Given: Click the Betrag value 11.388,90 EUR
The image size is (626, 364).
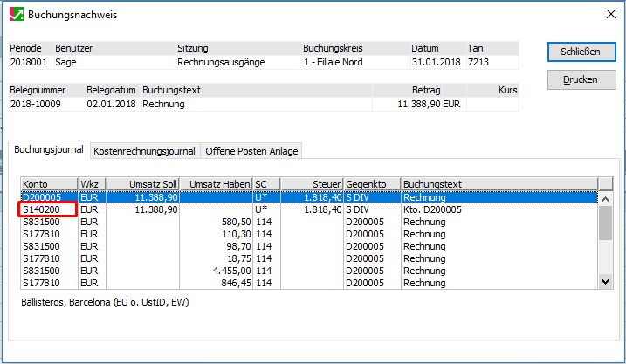Looking at the screenshot, I should point(421,104).
